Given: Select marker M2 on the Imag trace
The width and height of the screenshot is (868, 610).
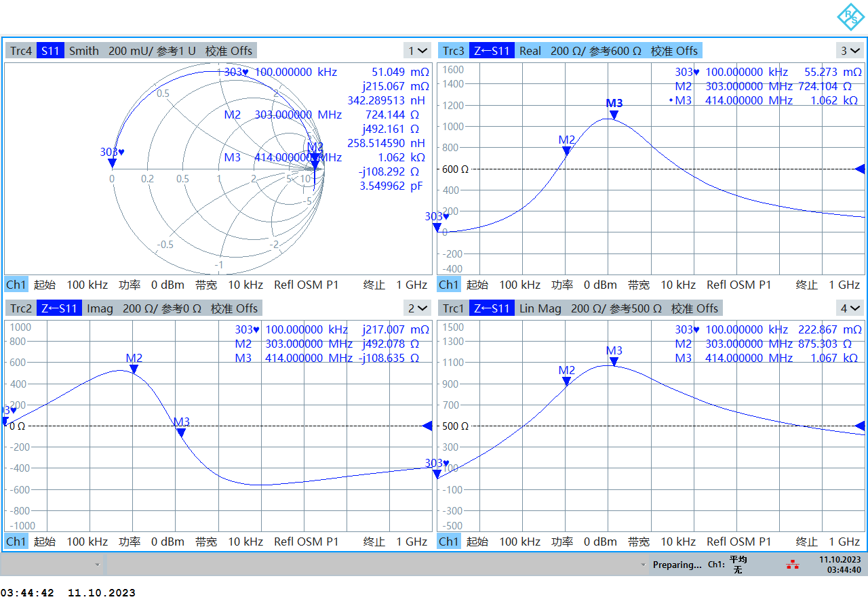Looking at the screenshot, I should (134, 369).
